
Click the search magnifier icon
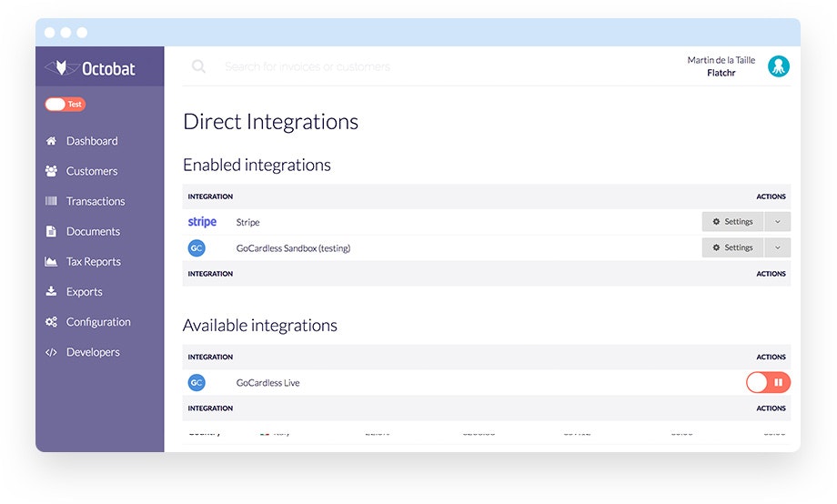point(198,66)
